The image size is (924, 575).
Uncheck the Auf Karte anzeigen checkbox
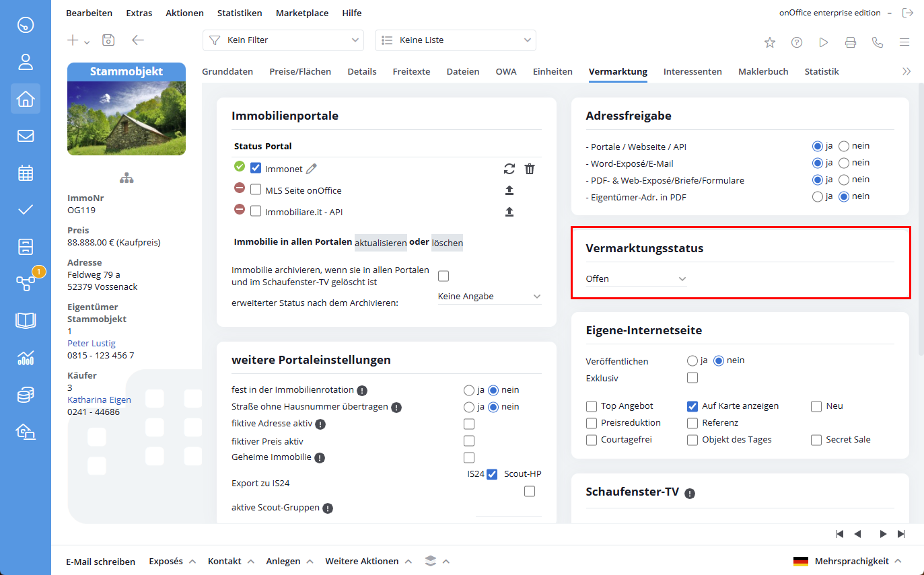tap(692, 406)
